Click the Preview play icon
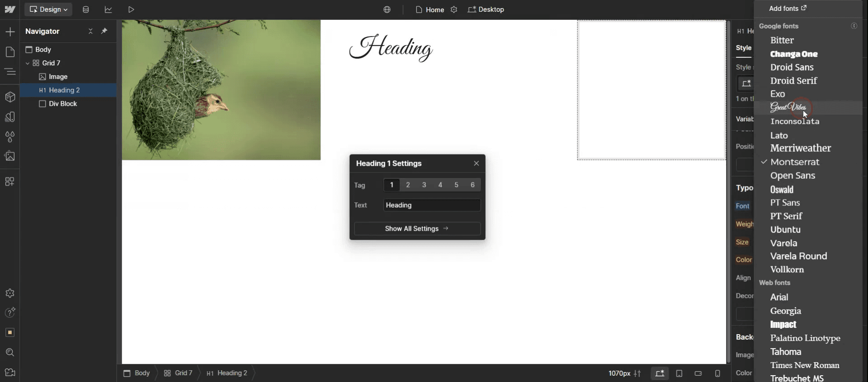This screenshot has width=868, height=382. (131, 9)
